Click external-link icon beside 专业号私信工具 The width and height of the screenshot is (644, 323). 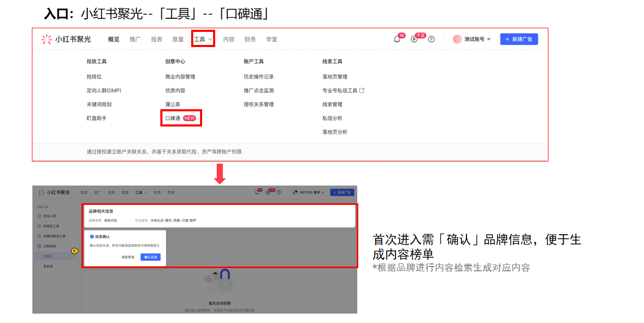click(362, 90)
